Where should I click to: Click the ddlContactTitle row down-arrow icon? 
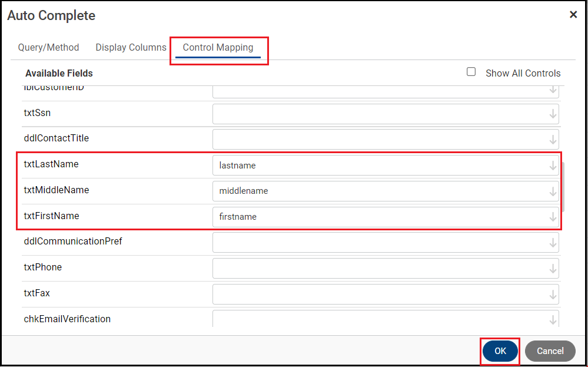coord(553,140)
